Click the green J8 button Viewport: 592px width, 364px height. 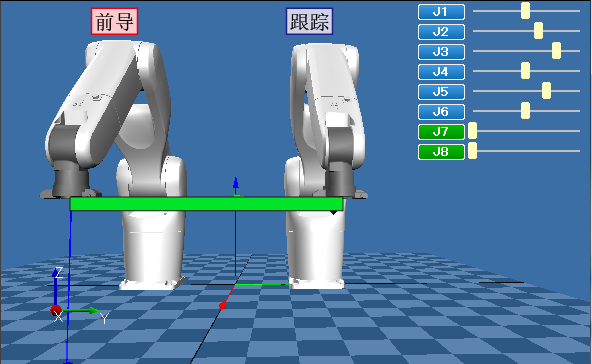441,152
